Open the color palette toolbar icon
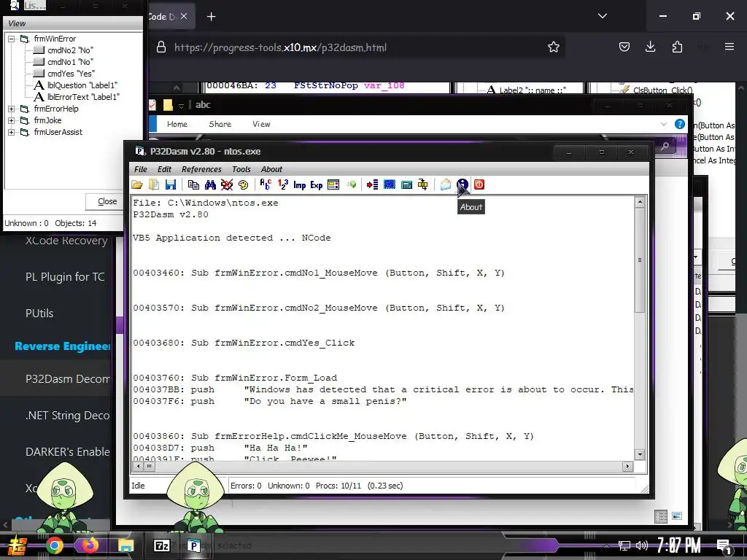Viewport: 747px width, 560px height. click(x=243, y=184)
